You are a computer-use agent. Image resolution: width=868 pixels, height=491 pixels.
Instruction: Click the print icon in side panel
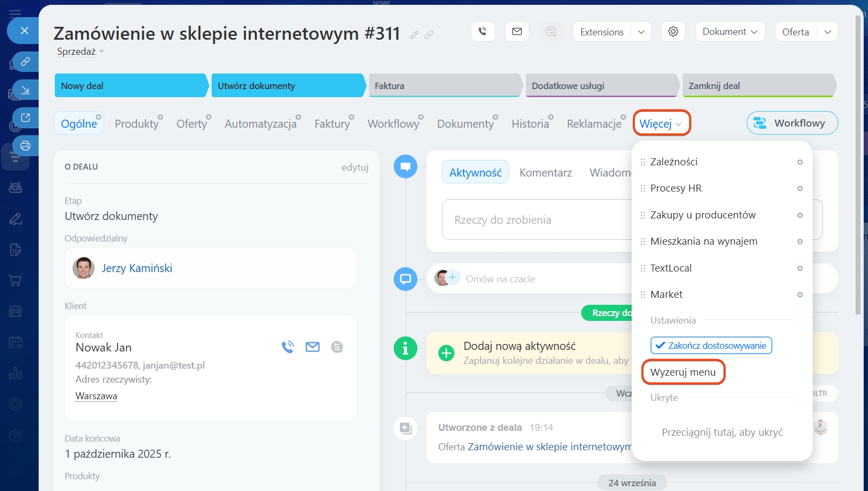[x=25, y=145]
